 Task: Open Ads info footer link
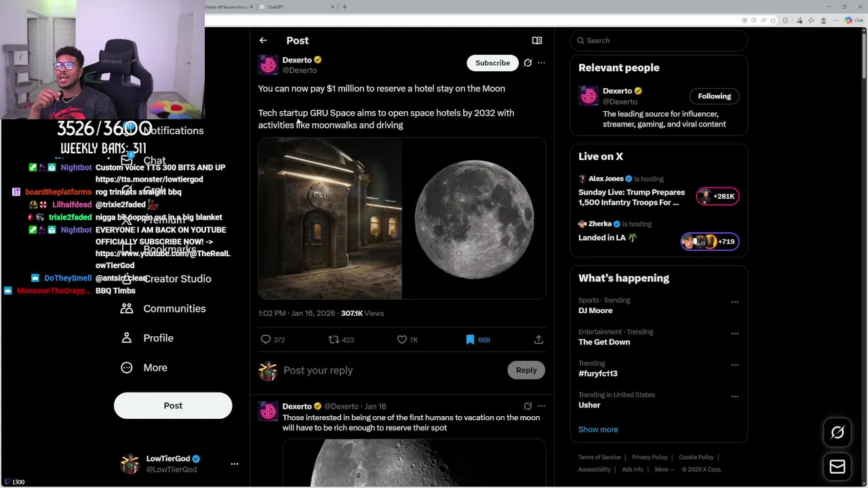(633, 469)
